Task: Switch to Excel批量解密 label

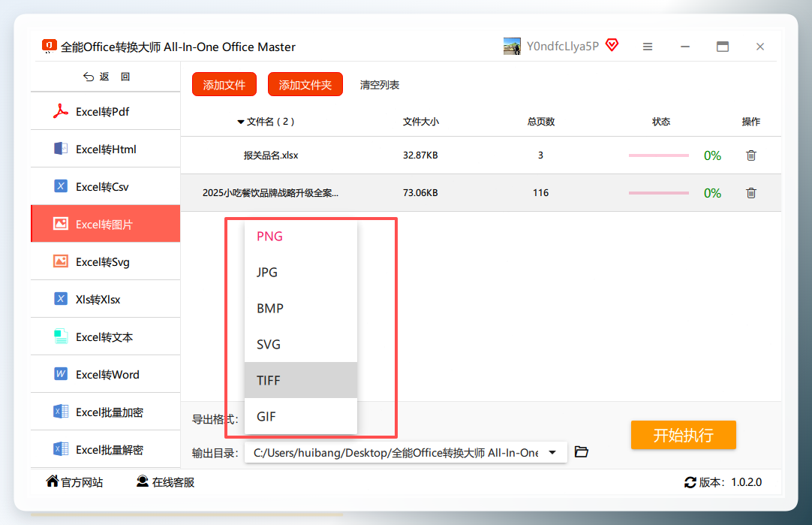Action: click(110, 450)
